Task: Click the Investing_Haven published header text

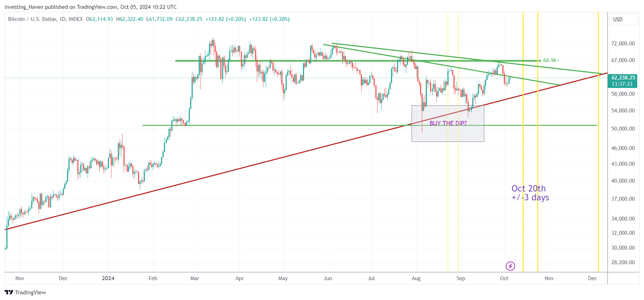Action: coord(90,7)
